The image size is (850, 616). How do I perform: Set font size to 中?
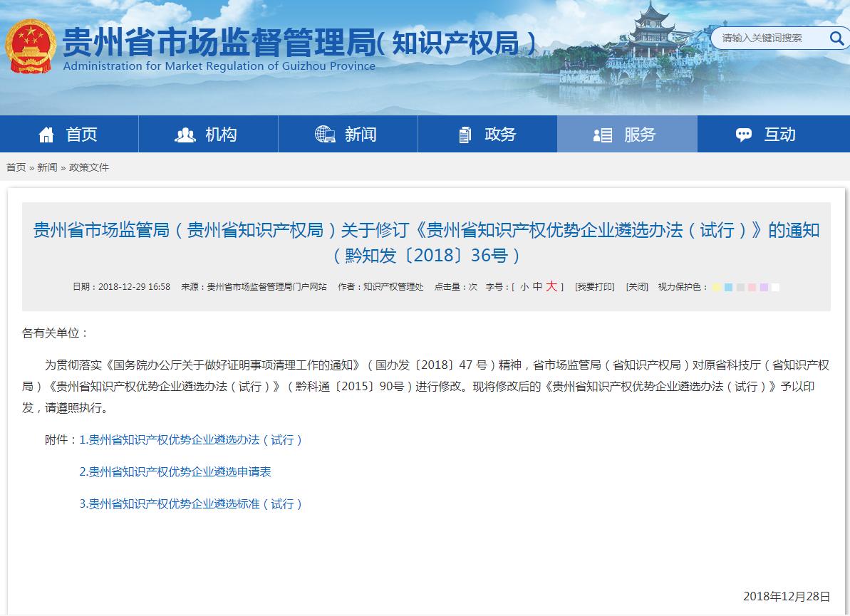click(x=537, y=286)
